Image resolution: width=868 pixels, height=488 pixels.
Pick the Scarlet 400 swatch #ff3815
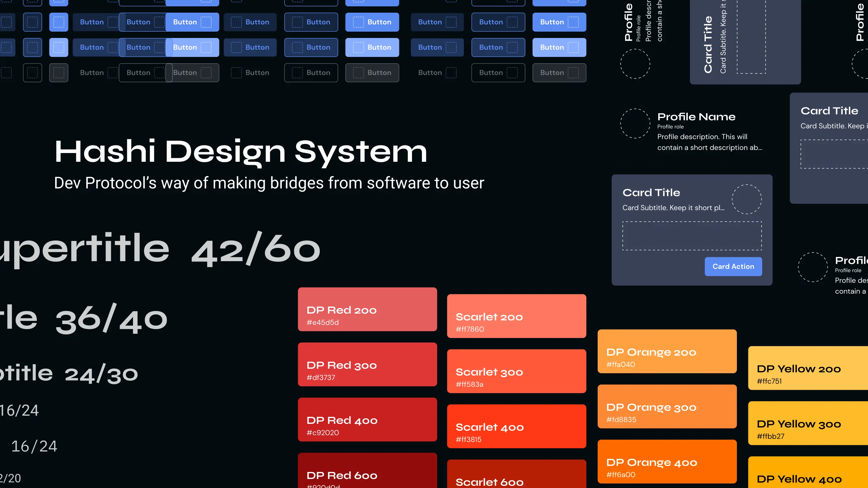click(x=516, y=426)
